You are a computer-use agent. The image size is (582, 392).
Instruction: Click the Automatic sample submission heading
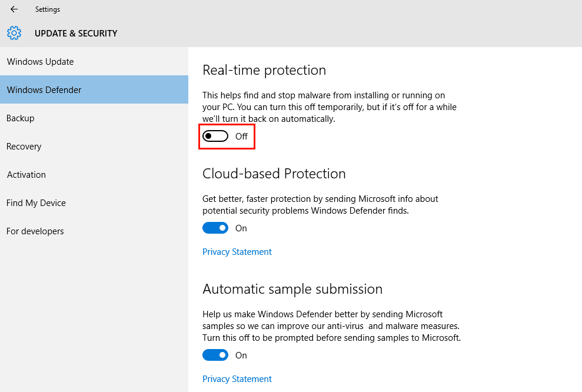(x=292, y=289)
